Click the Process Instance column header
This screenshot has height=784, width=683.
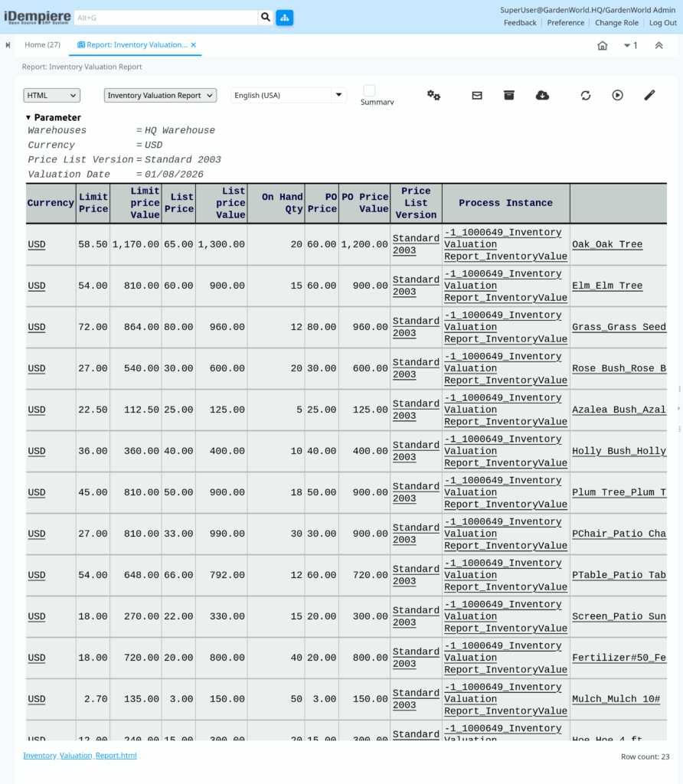click(x=505, y=203)
